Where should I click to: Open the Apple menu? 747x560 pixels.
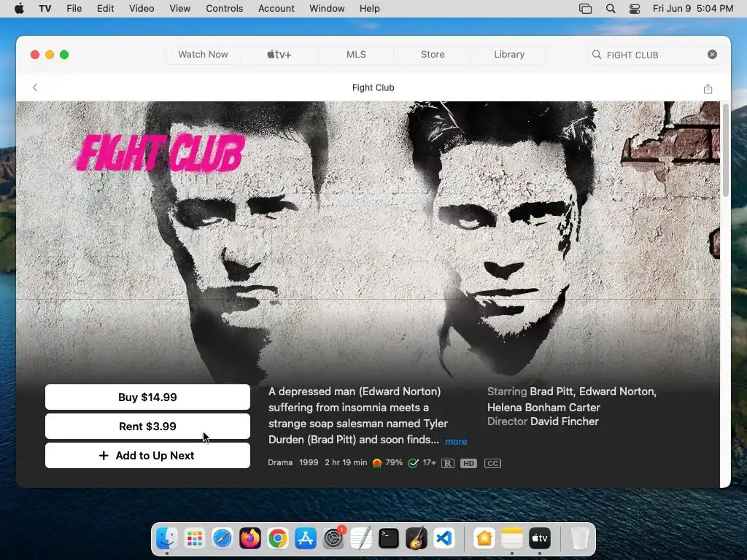click(19, 9)
